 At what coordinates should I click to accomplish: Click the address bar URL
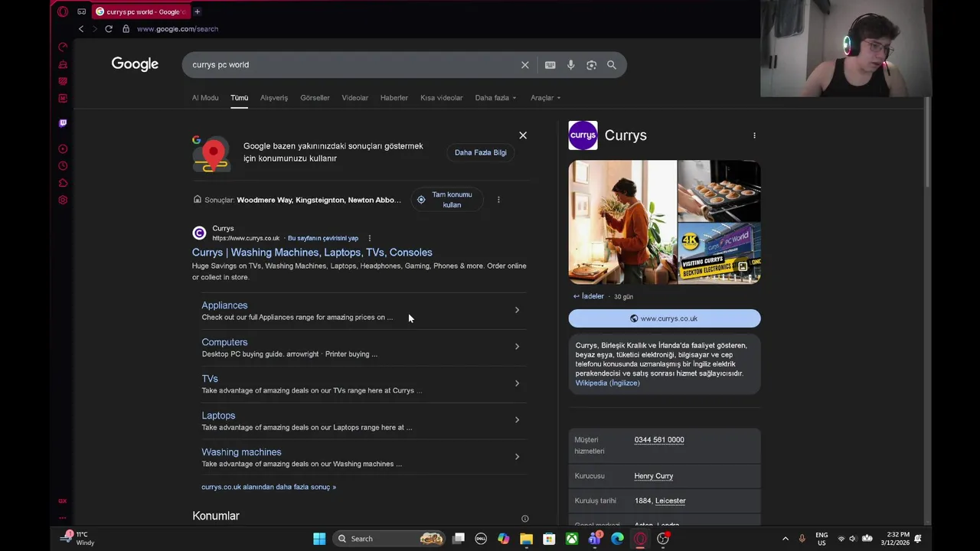pos(178,29)
